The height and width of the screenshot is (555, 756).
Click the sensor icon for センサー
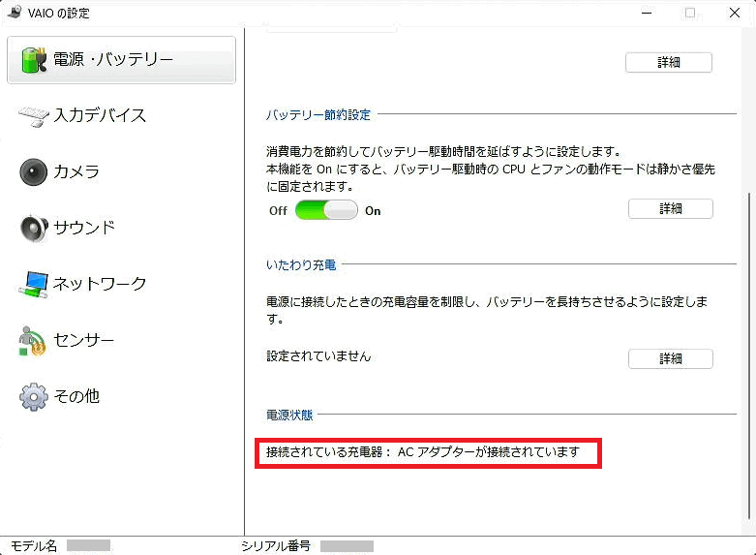pos(32,341)
